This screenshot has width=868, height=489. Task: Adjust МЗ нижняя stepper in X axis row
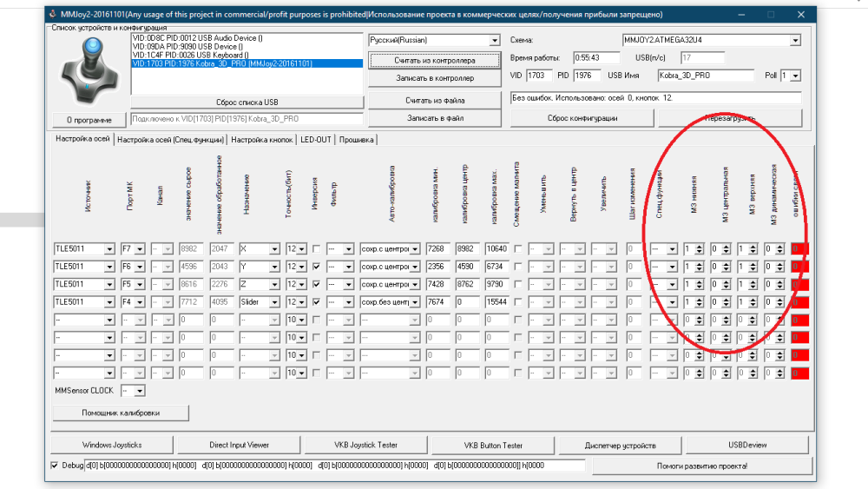click(699, 249)
